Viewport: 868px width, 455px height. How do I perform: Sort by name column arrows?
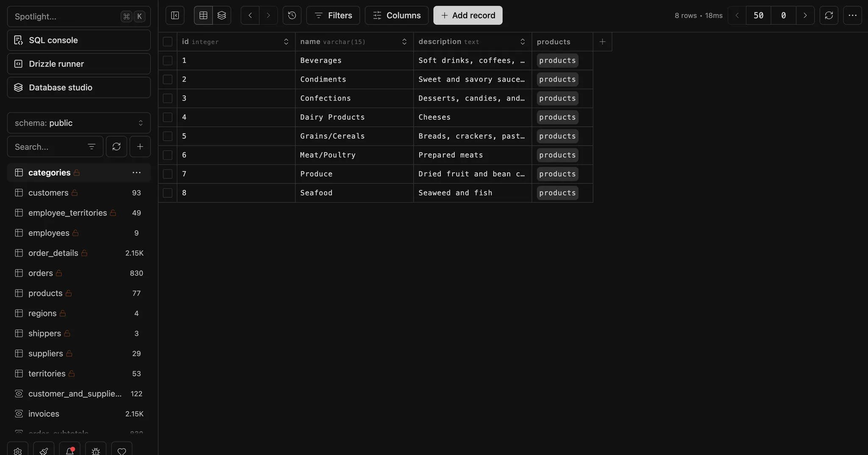(x=404, y=42)
